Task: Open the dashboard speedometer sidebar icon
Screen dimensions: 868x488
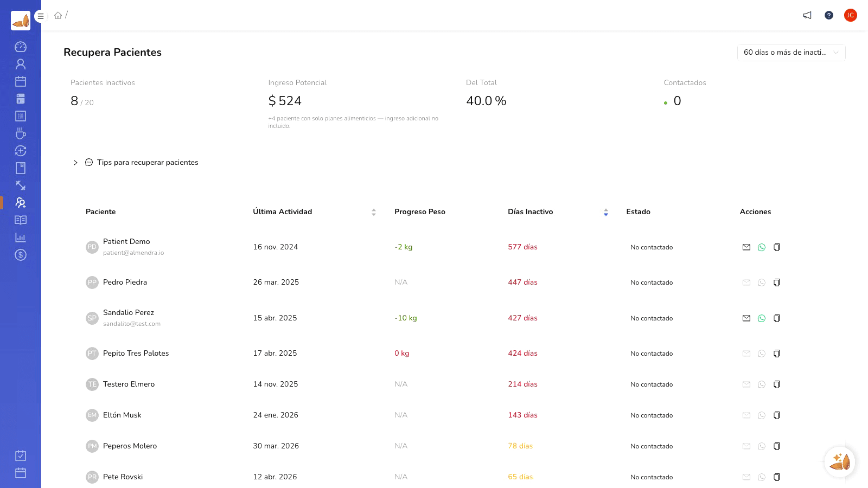Action: 21,47
